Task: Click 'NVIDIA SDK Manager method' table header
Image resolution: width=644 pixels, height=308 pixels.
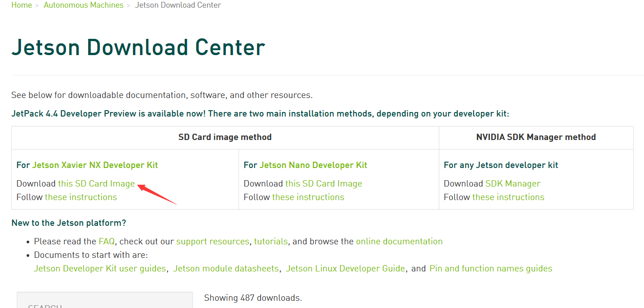Action: click(536, 137)
